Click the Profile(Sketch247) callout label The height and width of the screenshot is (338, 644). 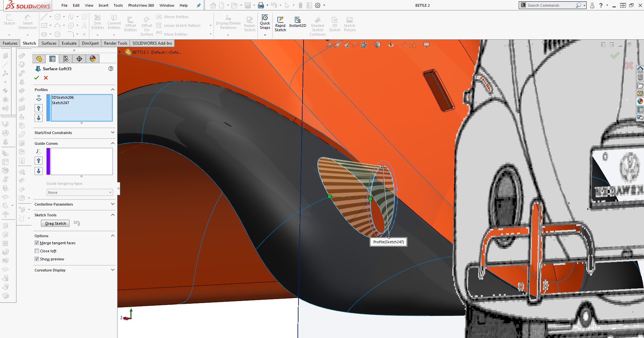click(388, 242)
